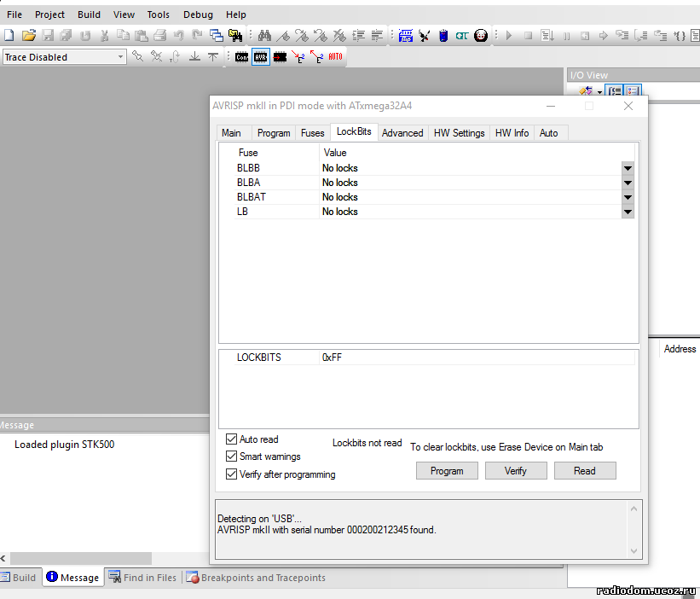Click the Toggle Bookmark flag icon
Image resolution: width=700 pixels, height=599 pixels.
[283, 35]
